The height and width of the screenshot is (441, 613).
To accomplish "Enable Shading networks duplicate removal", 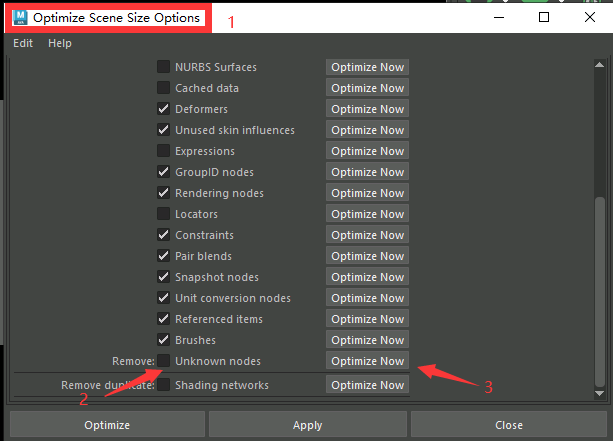I will click(x=163, y=385).
